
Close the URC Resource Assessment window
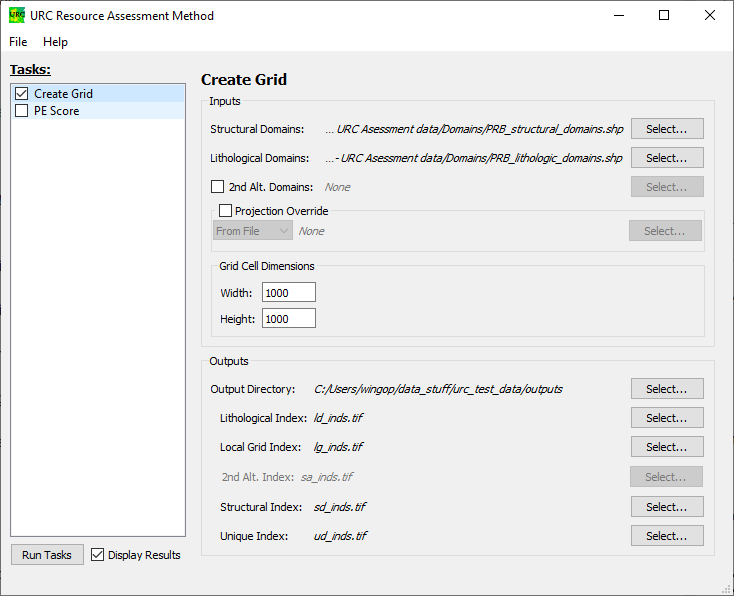click(710, 15)
